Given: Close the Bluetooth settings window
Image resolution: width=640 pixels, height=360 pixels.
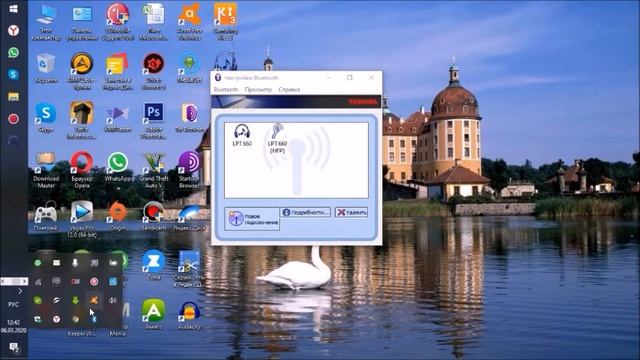Looking at the screenshot, I should click(371, 78).
